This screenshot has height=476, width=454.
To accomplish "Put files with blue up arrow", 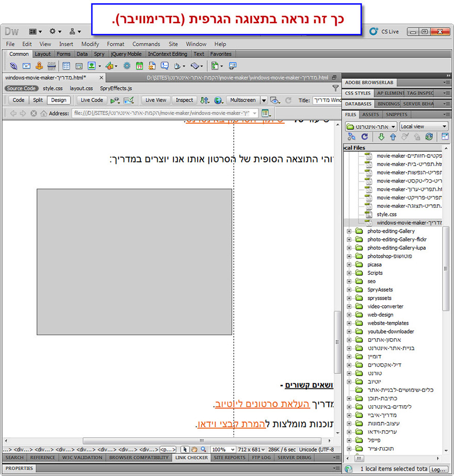I will [x=393, y=137].
